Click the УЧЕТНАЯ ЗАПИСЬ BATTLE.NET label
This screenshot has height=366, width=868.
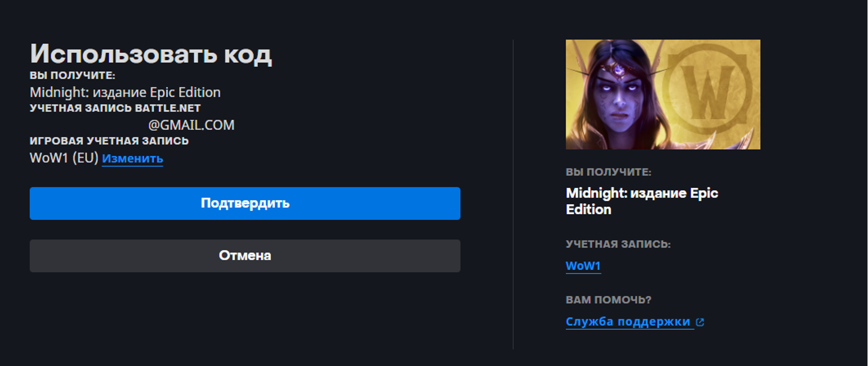pyautogui.click(x=115, y=109)
